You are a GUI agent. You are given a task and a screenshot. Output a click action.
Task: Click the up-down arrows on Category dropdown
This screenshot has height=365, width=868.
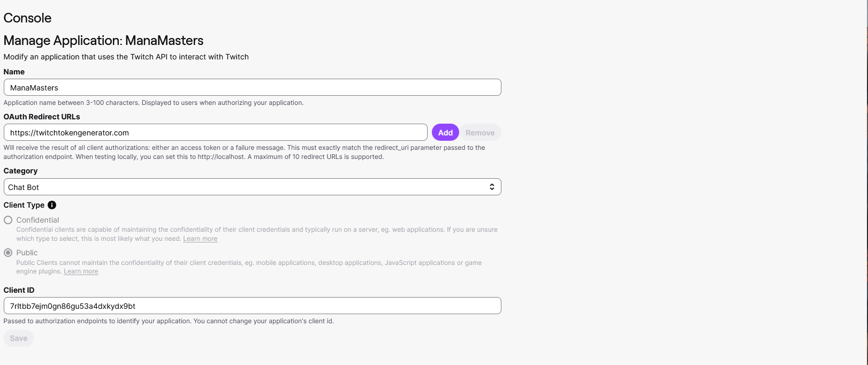492,187
